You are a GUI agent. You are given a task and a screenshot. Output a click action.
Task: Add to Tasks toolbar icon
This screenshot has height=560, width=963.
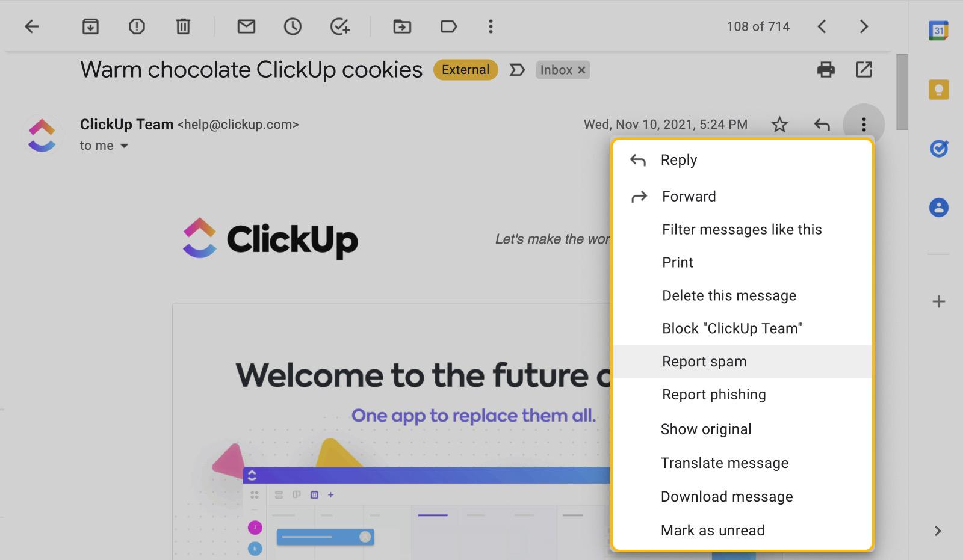[x=339, y=26]
